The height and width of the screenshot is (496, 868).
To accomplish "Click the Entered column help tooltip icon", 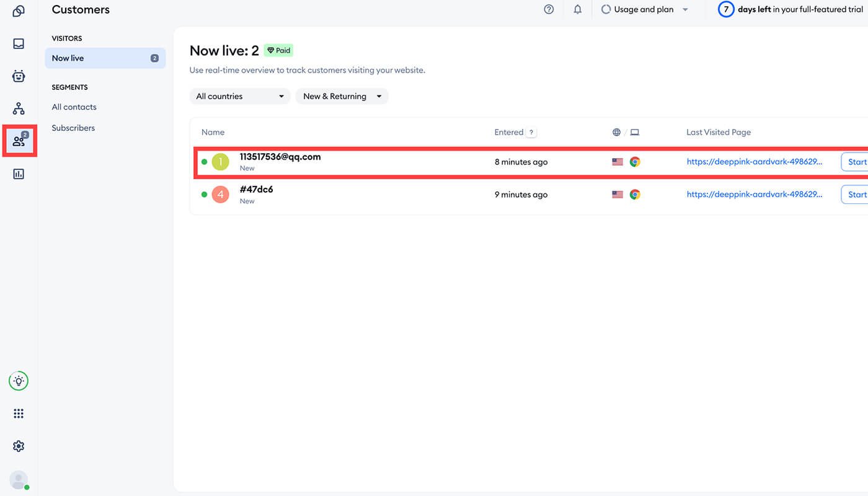I will [x=531, y=132].
